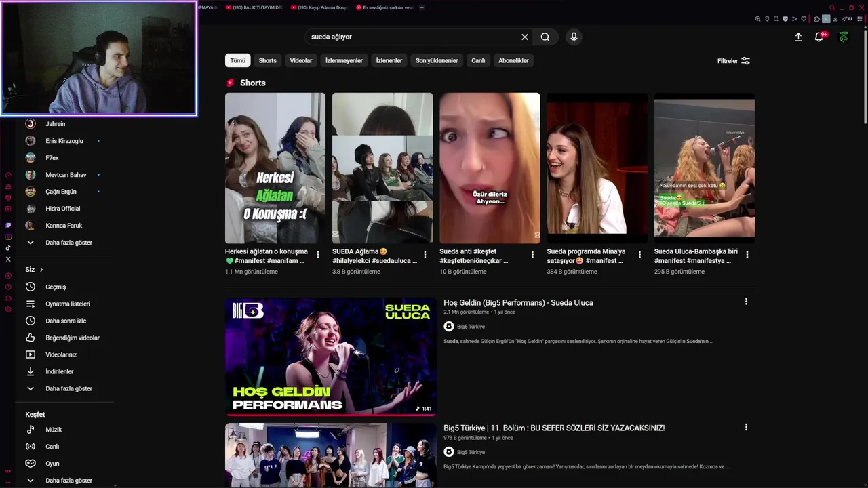Screen dimensions: 868x488
Task: Open options menu for Herkesi ağlatan o konuşma short
Action: [x=318, y=255]
